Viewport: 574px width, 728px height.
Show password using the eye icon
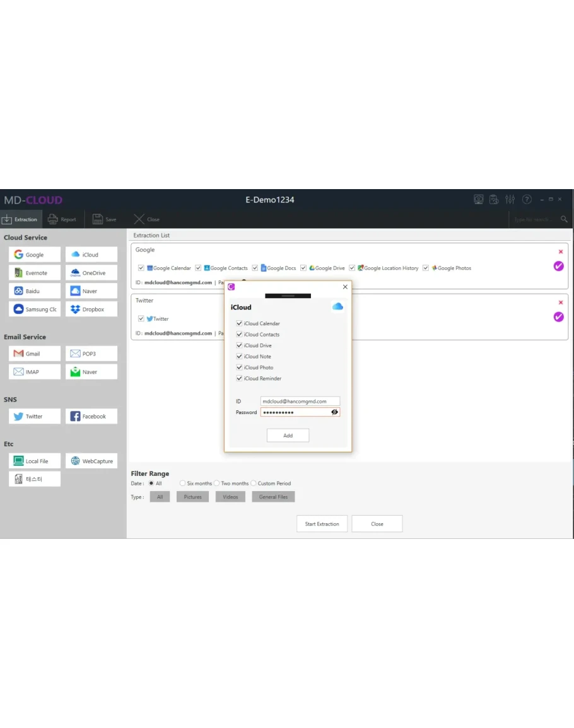[334, 412]
